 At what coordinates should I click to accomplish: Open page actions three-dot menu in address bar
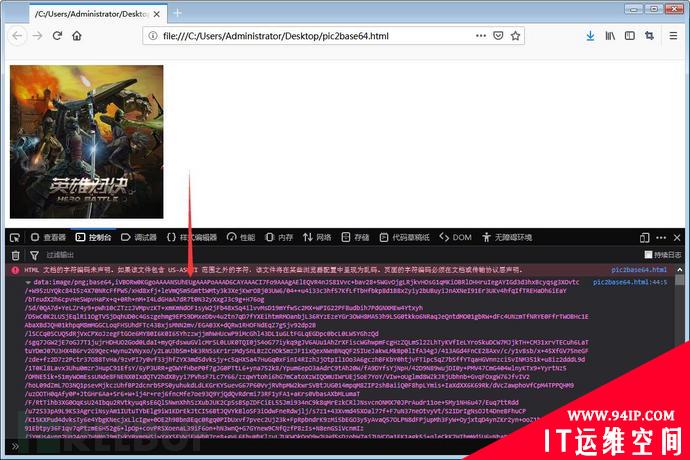[481, 36]
